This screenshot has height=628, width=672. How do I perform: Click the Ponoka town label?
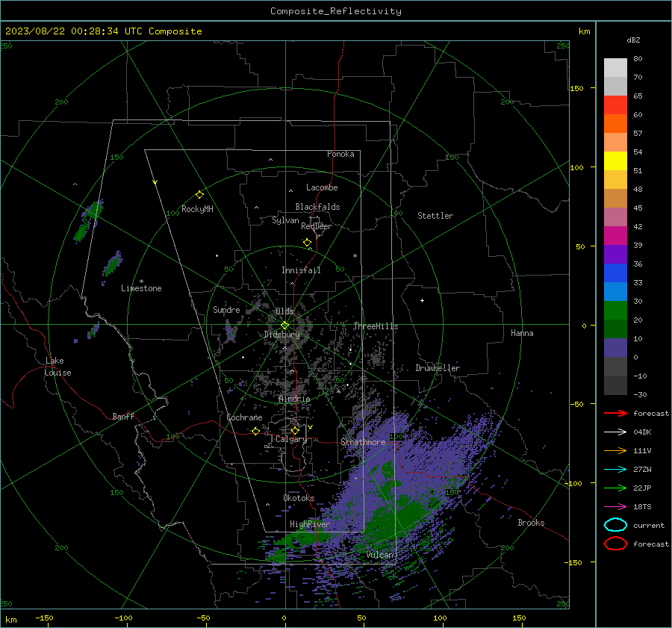(x=340, y=154)
